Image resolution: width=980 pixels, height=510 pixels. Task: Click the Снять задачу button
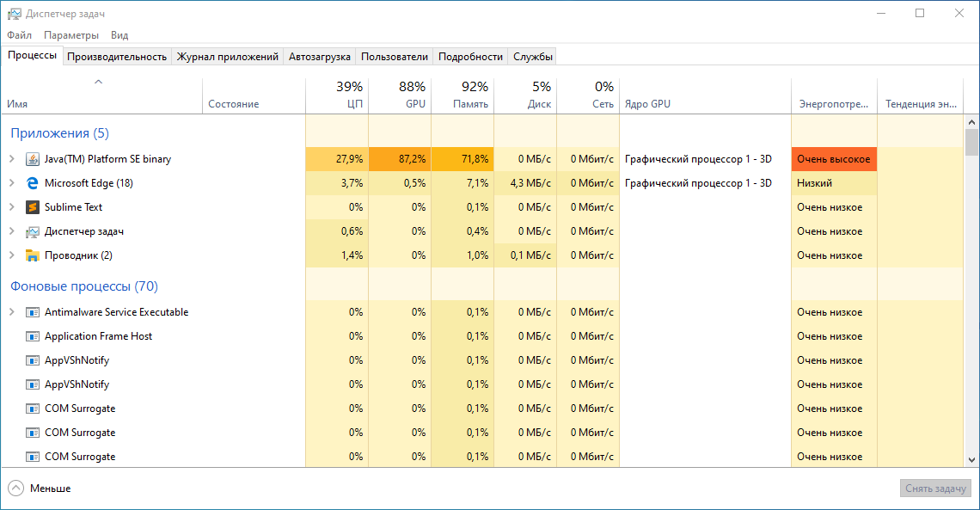click(935, 488)
